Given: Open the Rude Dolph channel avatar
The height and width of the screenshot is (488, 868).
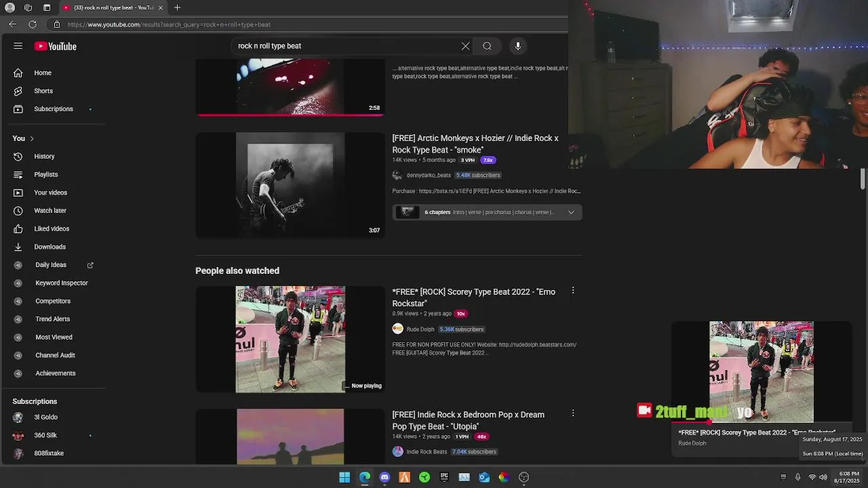Looking at the screenshot, I should [x=397, y=329].
